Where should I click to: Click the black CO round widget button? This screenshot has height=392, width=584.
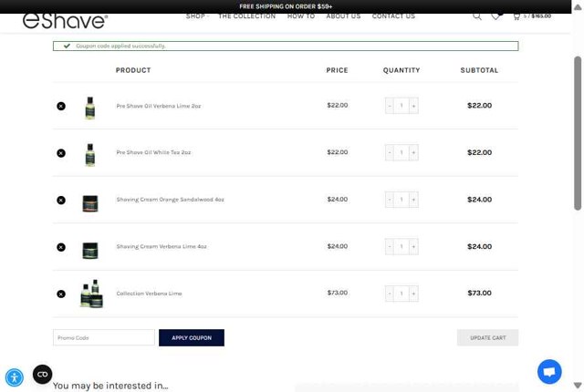tap(43, 374)
